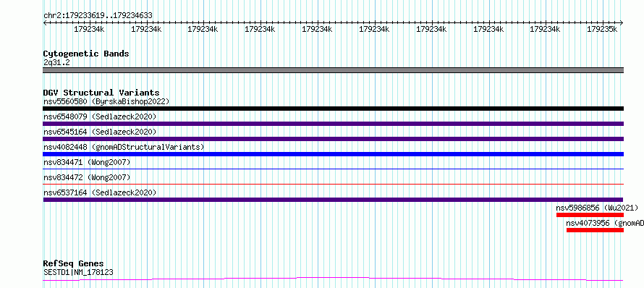Screen dimensions: 644x288
Task: Click the left arrowhead of the coordinate ruler
Action: tap(45, 22)
